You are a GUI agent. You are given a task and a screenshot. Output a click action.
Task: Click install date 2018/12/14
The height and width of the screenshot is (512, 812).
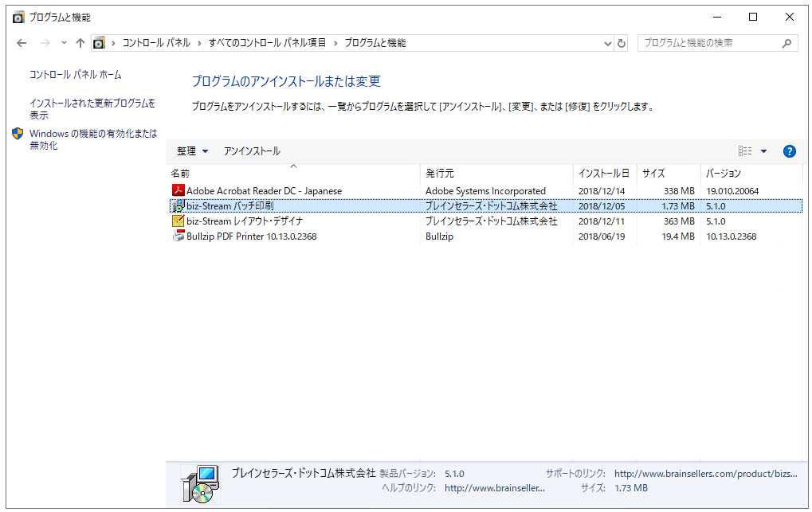point(602,191)
